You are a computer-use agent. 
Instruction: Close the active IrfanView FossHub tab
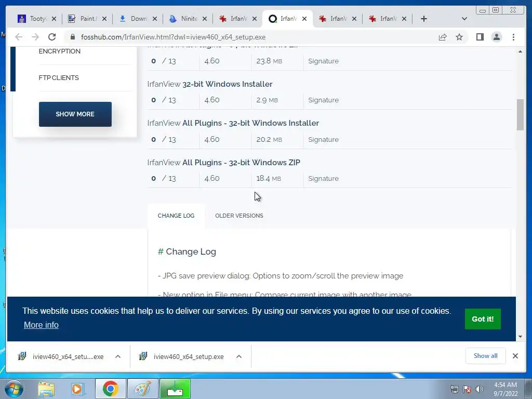pyautogui.click(x=304, y=19)
